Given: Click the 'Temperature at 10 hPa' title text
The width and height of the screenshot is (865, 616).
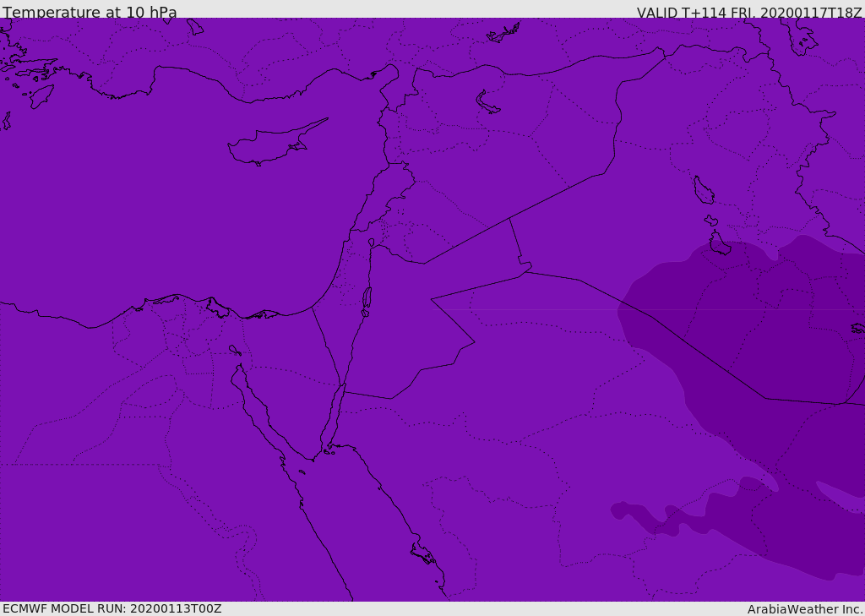Looking at the screenshot, I should [90, 12].
